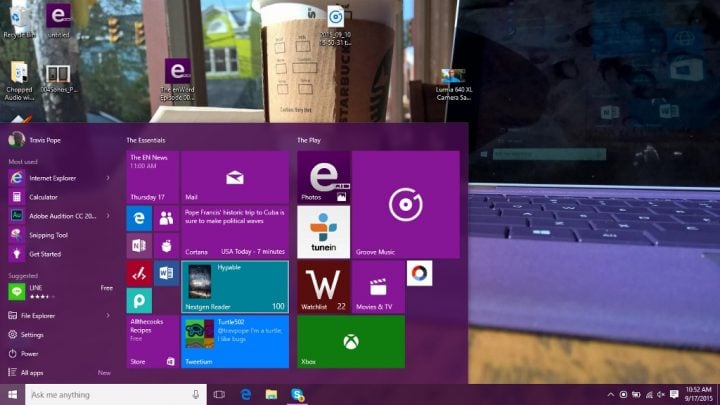720x405 pixels.
Task: Open Settings from Start menu
Action: tap(32, 335)
